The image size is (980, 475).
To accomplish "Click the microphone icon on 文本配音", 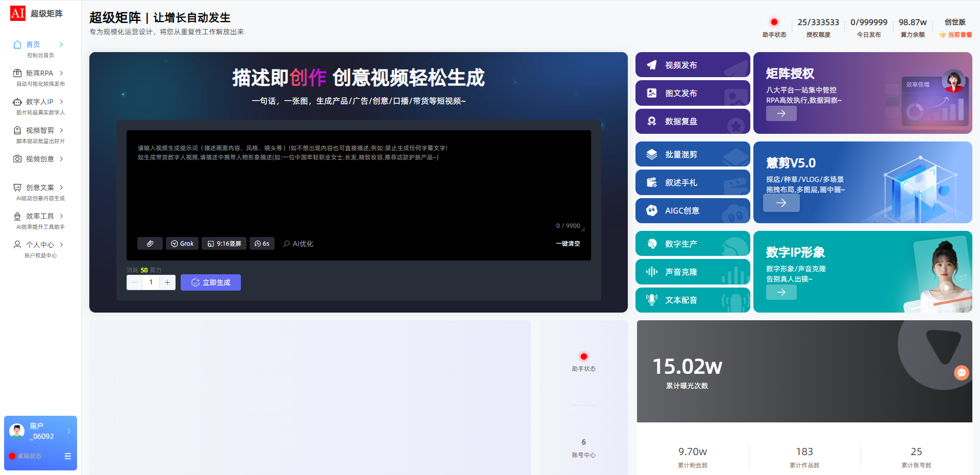I will tap(652, 300).
